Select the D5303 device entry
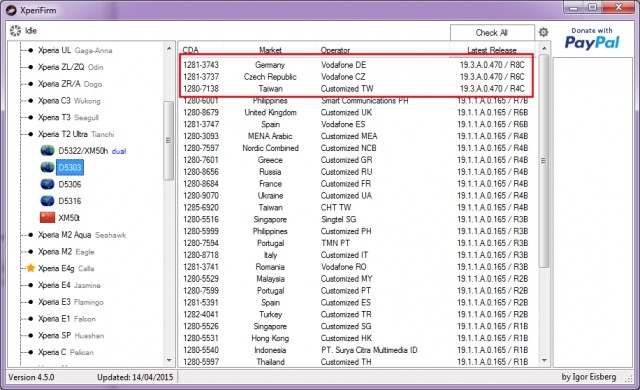This screenshot has width=640, height=390. (70, 168)
